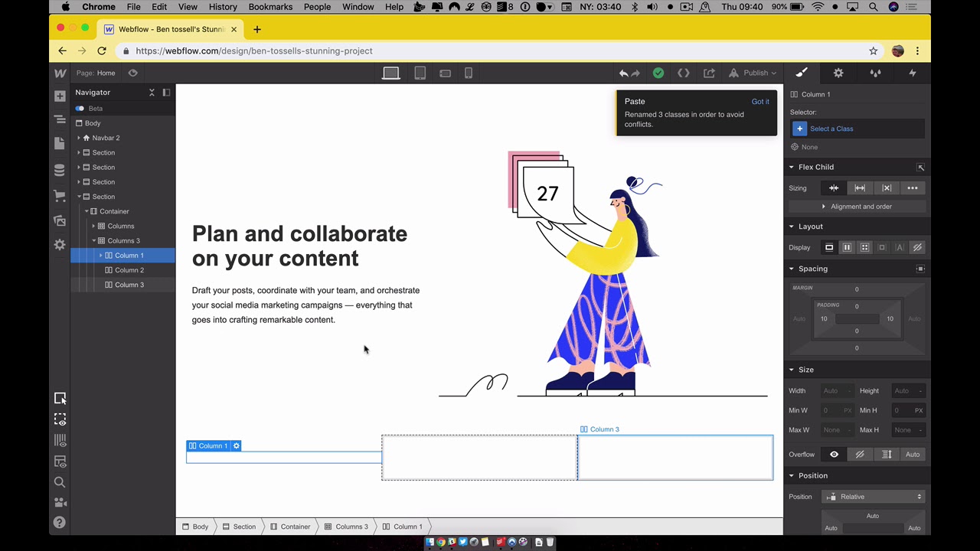Open the CMS Collections database icon

point(60,170)
